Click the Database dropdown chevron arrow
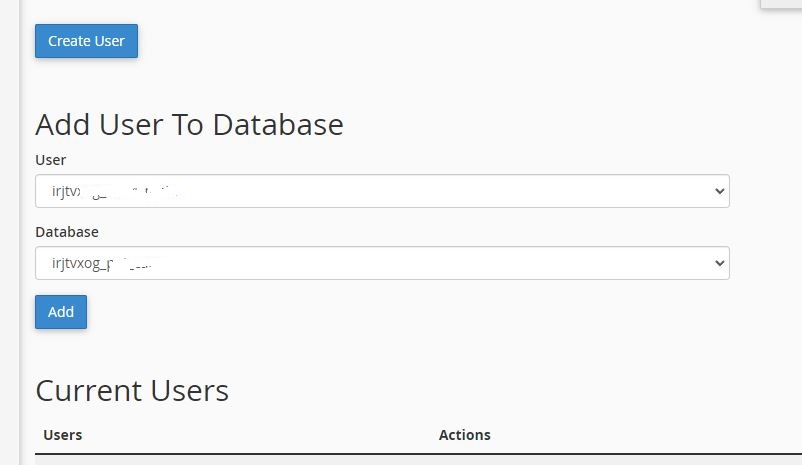The width and height of the screenshot is (802, 465). pyautogui.click(x=719, y=263)
